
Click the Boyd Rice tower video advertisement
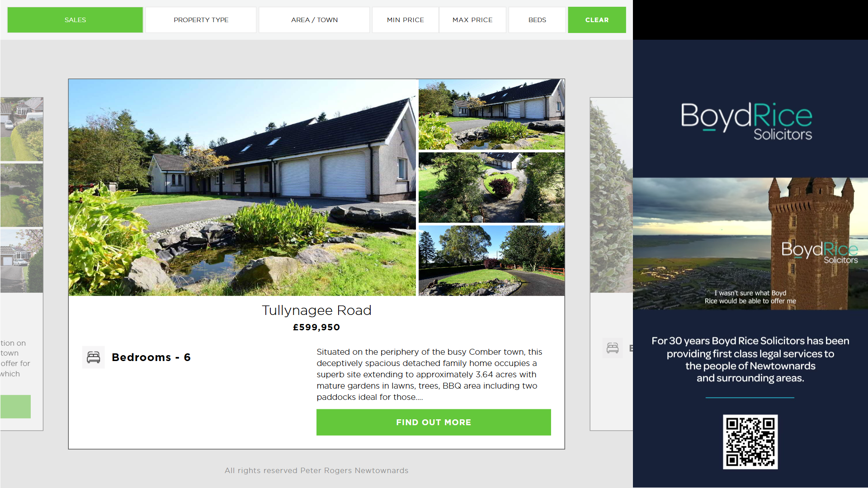tap(750, 244)
